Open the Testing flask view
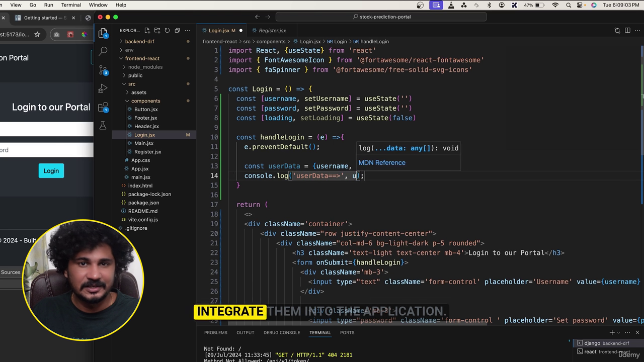The height and width of the screenshot is (362, 644). pyautogui.click(x=103, y=126)
